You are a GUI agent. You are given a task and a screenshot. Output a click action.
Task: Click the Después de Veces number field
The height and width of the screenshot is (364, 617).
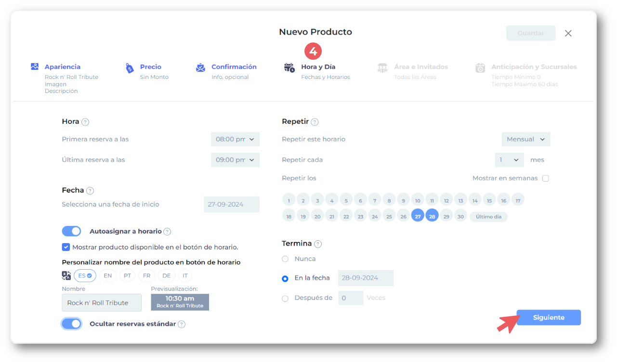pos(351,298)
